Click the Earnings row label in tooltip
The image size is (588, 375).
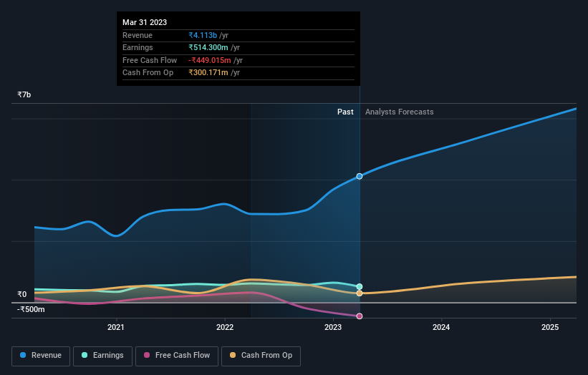point(138,47)
